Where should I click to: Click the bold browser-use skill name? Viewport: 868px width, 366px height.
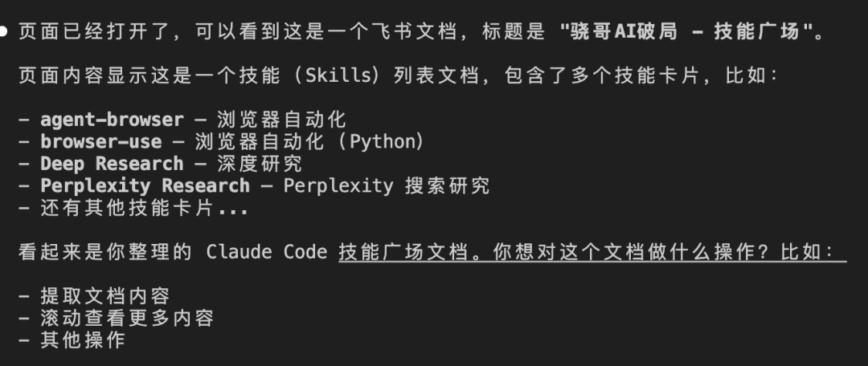[101, 142]
